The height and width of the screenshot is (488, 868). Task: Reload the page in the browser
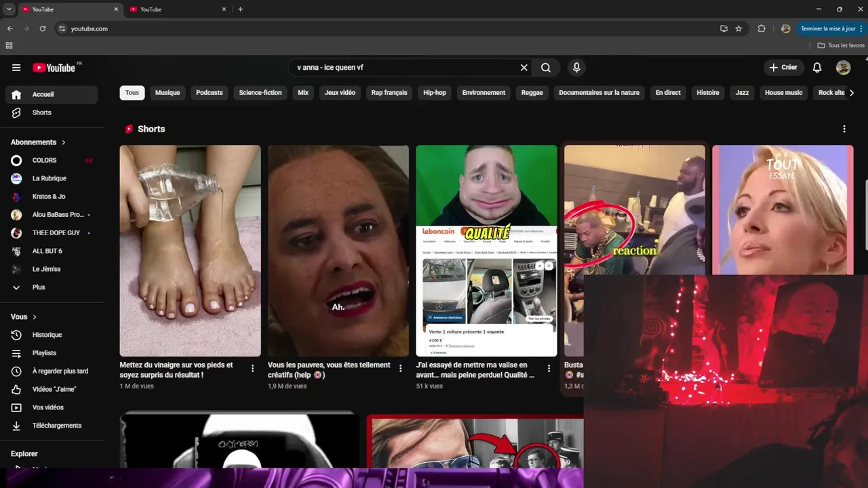click(43, 28)
